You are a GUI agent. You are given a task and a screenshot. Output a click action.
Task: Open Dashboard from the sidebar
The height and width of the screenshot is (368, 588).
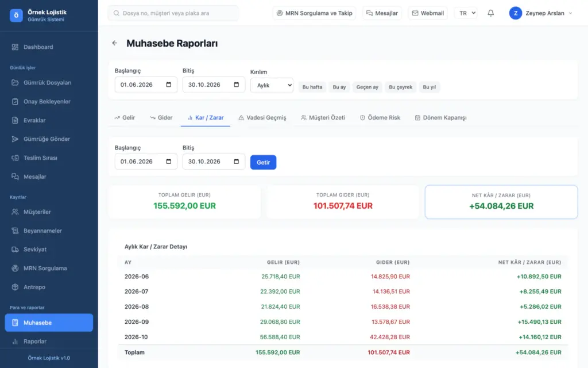(49, 47)
